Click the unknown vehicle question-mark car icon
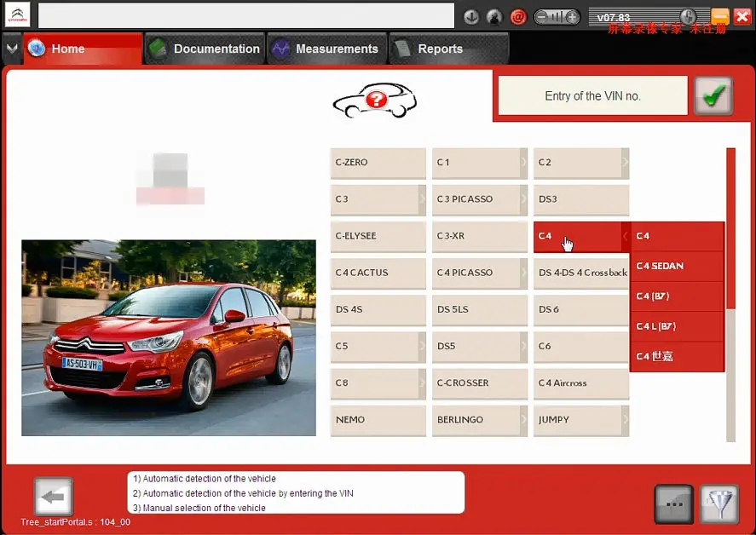This screenshot has height=535, width=756. (375, 101)
